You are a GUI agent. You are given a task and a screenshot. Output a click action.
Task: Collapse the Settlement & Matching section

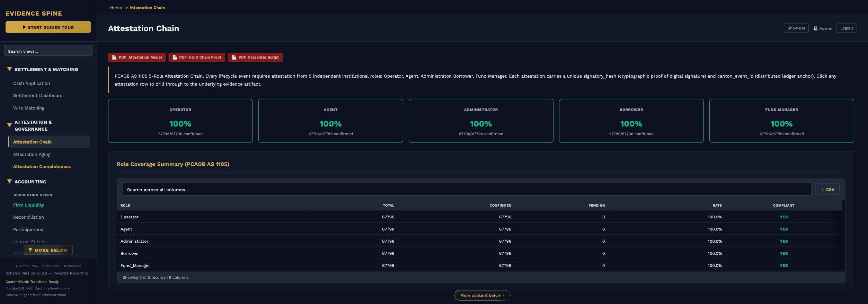[9, 69]
